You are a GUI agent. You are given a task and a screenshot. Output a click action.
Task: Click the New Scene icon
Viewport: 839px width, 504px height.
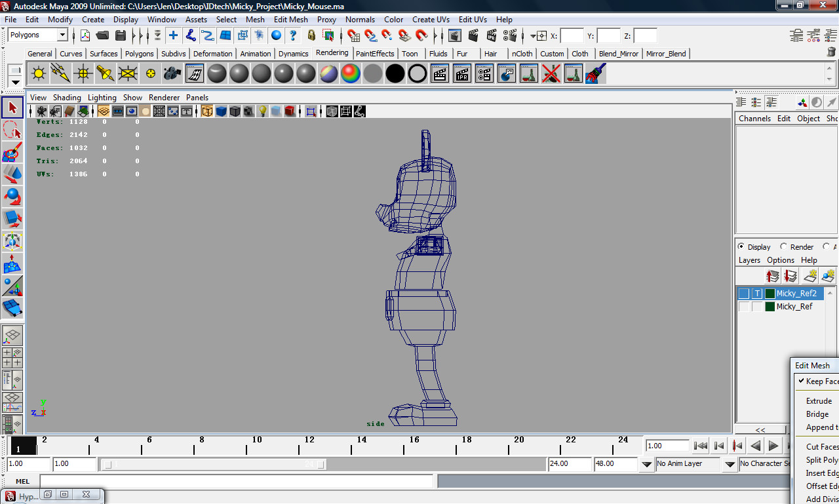(x=85, y=35)
